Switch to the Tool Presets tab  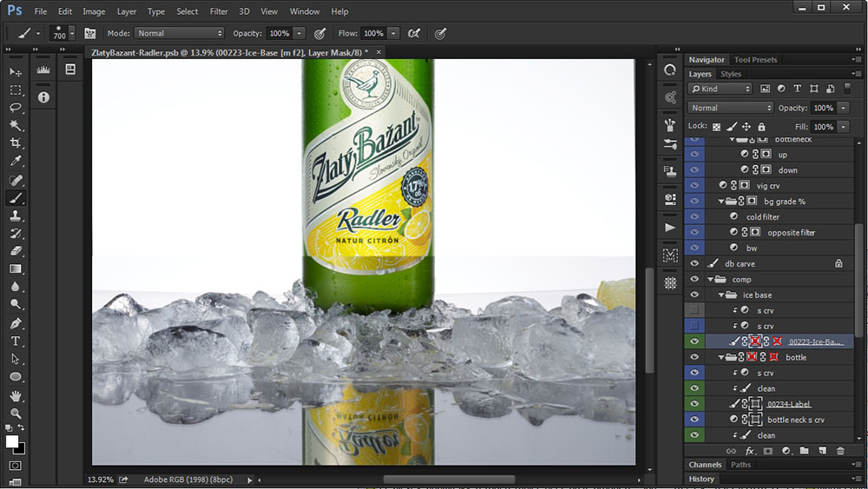tap(755, 59)
